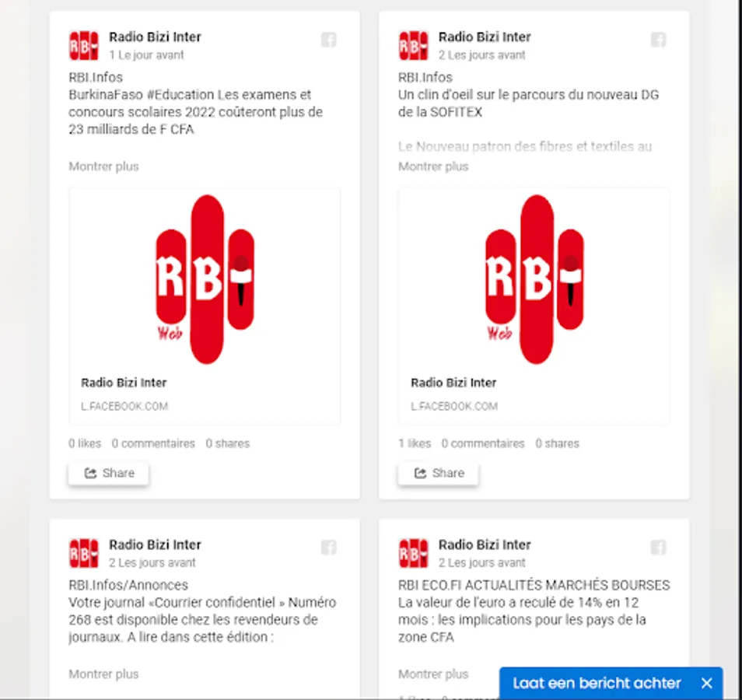Open Facebook icon on the Courrier confidentiel post

(x=328, y=548)
